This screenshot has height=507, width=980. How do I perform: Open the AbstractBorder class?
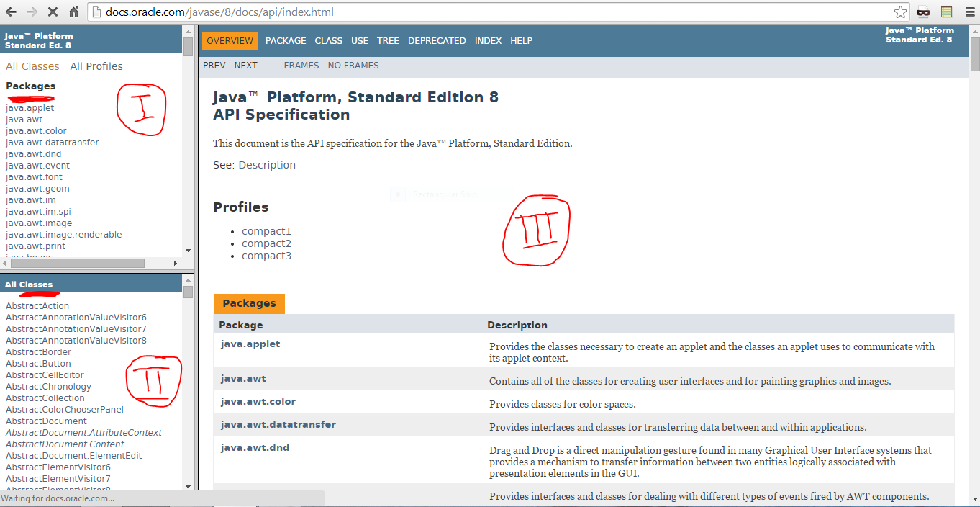39,352
